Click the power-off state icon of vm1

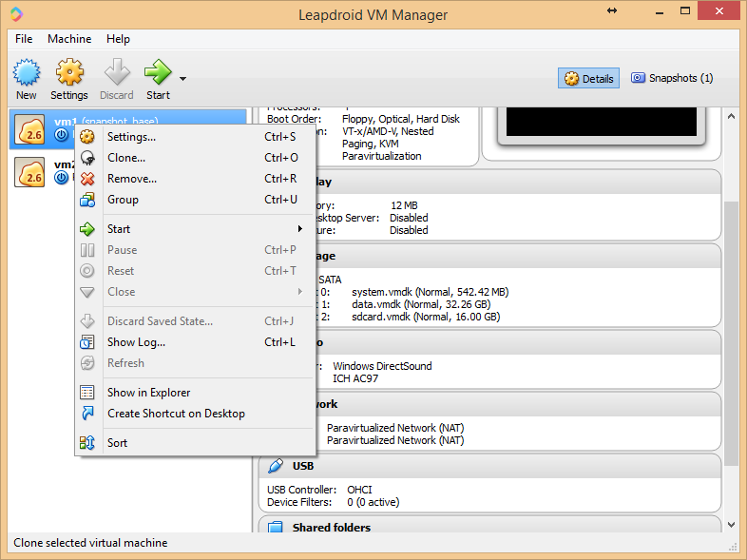click(61, 135)
